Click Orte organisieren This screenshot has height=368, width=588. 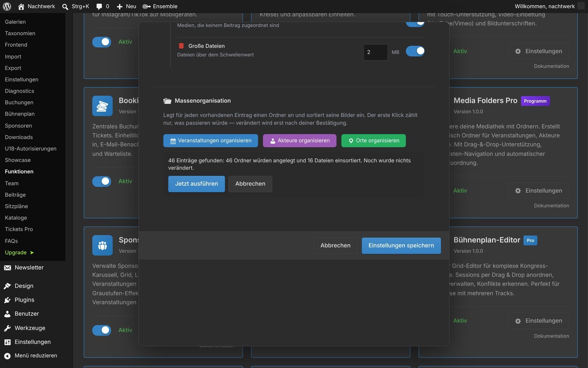(x=373, y=141)
